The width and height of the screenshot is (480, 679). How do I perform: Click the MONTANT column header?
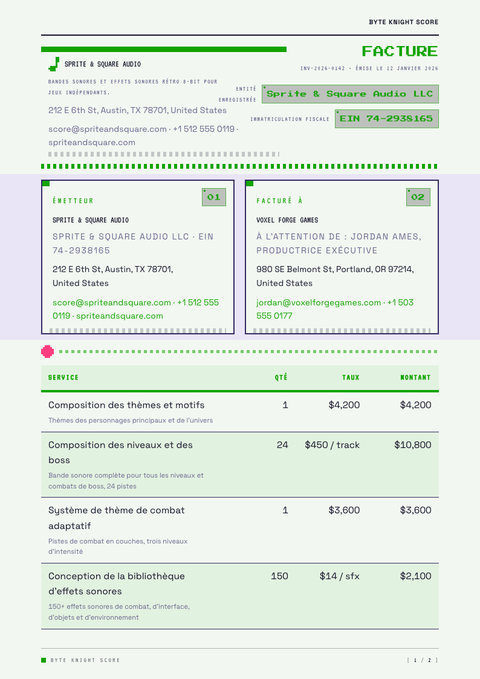(415, 377)
